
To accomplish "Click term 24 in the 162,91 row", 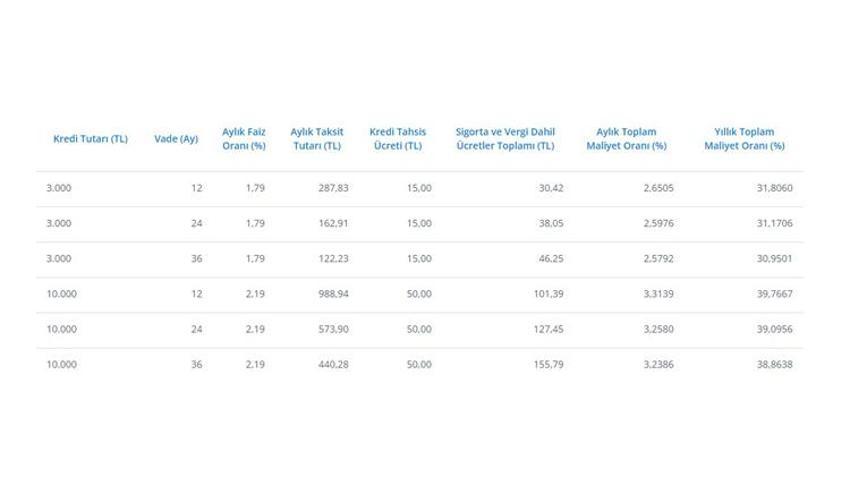I will click(197, 223).
